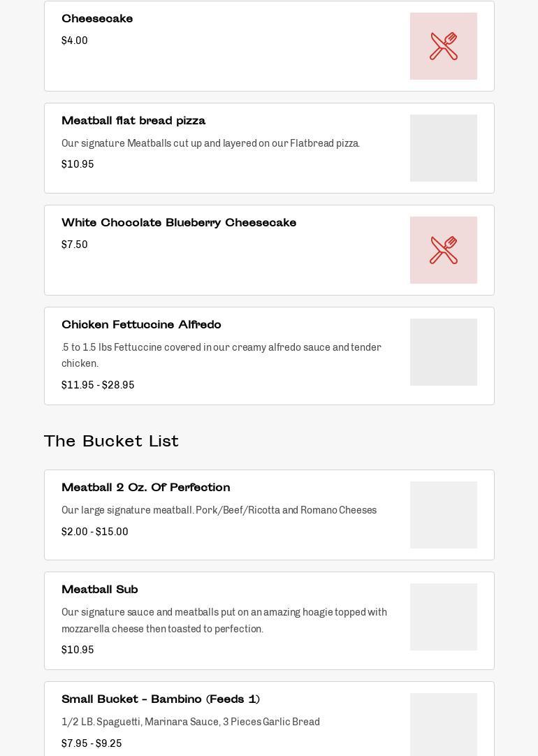Click the Chicken Fettuccine Alfredo thumbnail placeholder
538x756 pixels.
pos(444,352)
